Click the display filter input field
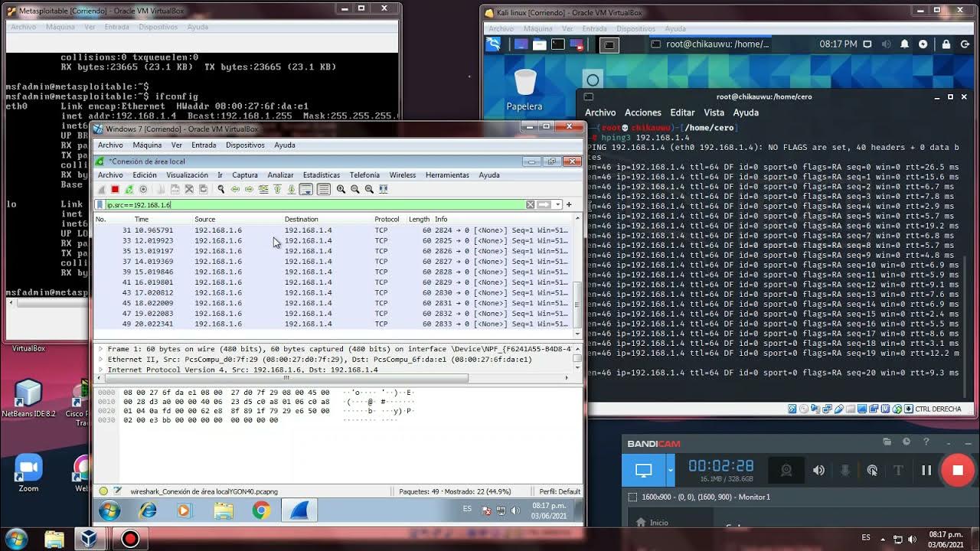 tap(315, 204)
